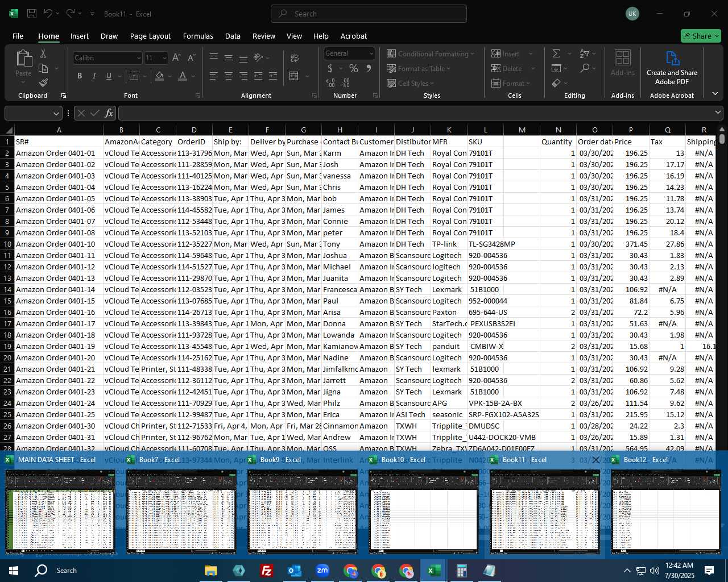
Task: Open Format as Table dropdown
Action: pos(419,68)
